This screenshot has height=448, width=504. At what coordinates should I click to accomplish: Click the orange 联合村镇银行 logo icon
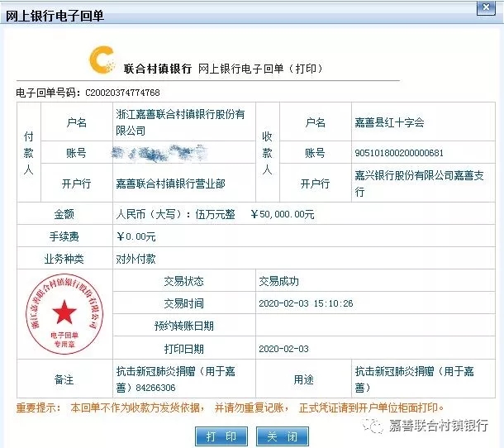tap(103, 62)
